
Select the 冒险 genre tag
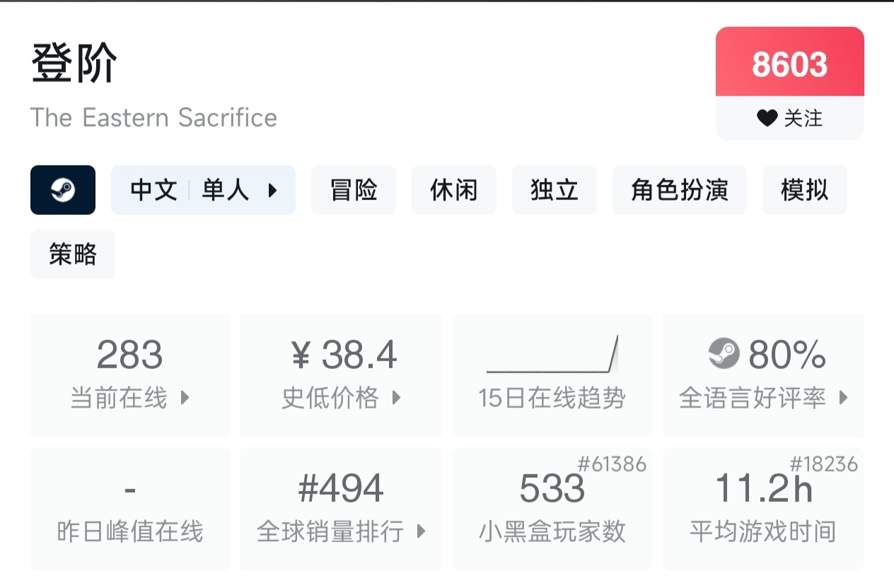click(x=354, y=189)
